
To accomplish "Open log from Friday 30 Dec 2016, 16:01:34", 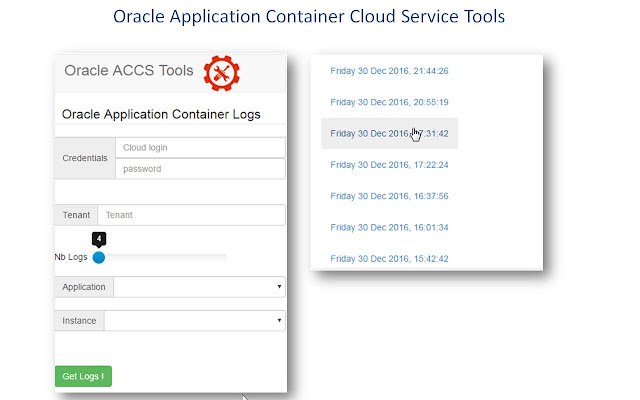I will coord(389,227).
